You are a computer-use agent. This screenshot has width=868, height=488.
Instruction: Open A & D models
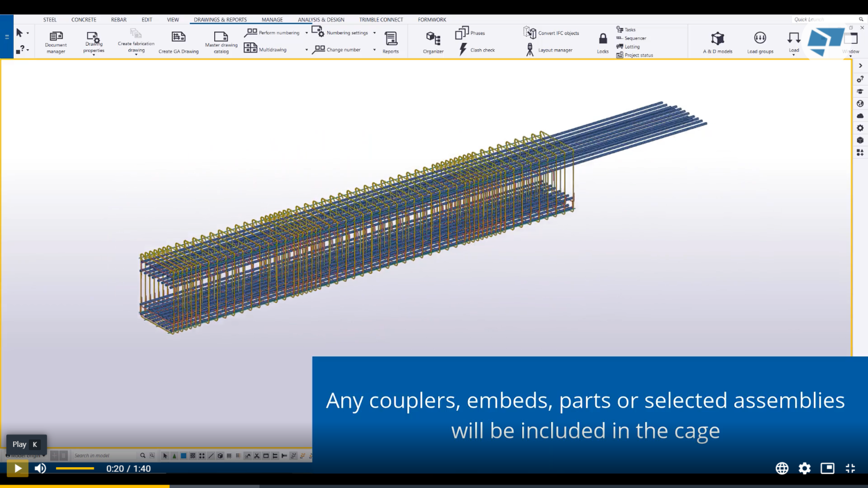point(718,42)
